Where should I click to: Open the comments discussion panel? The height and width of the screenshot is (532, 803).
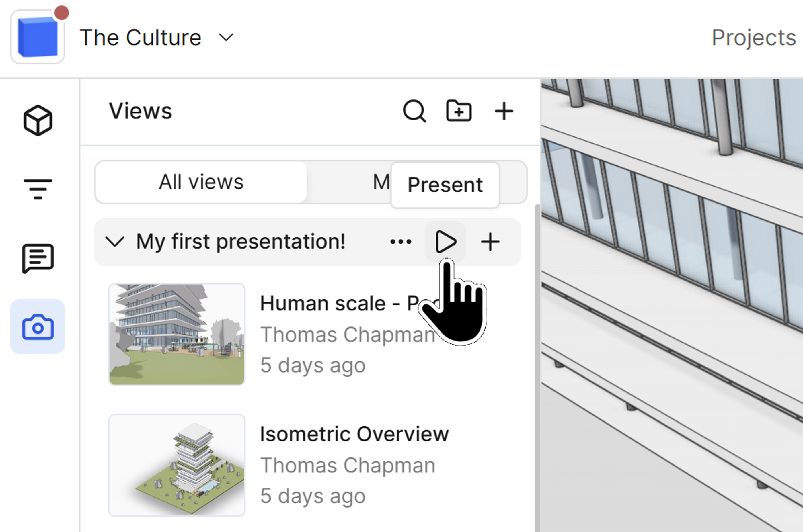(38, 258)
